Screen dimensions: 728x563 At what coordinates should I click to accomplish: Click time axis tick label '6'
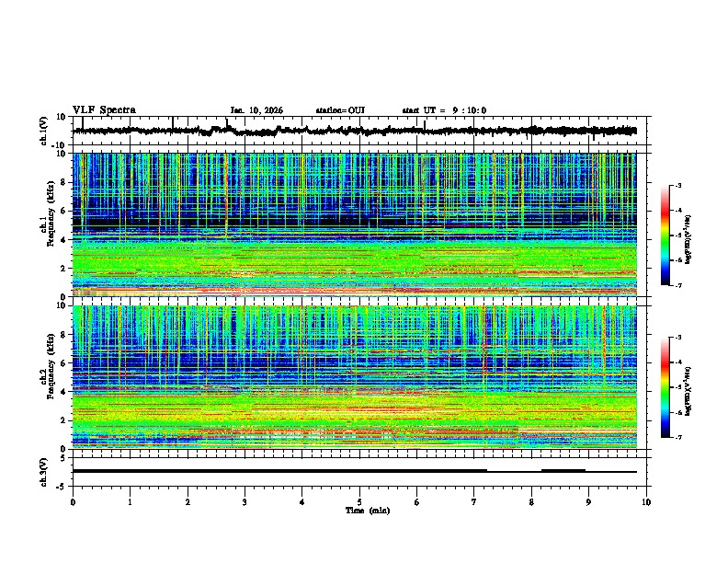tap(416, 502)
